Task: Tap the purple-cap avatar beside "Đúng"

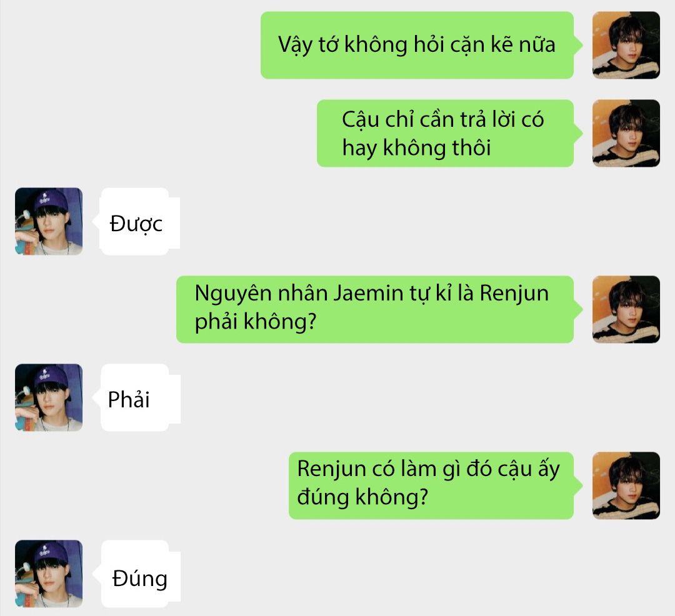Action: coord(49,574)
